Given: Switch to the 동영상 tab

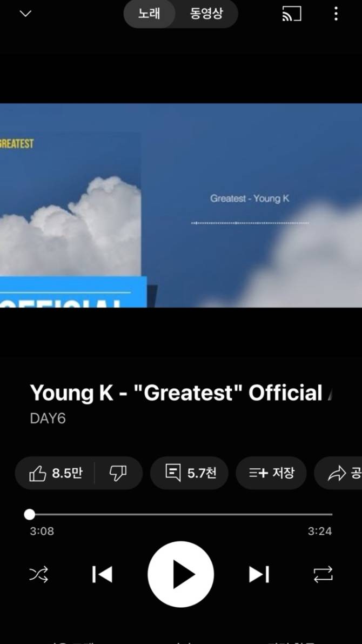Looking at the screenshot, I should click(x=206, y=14).
